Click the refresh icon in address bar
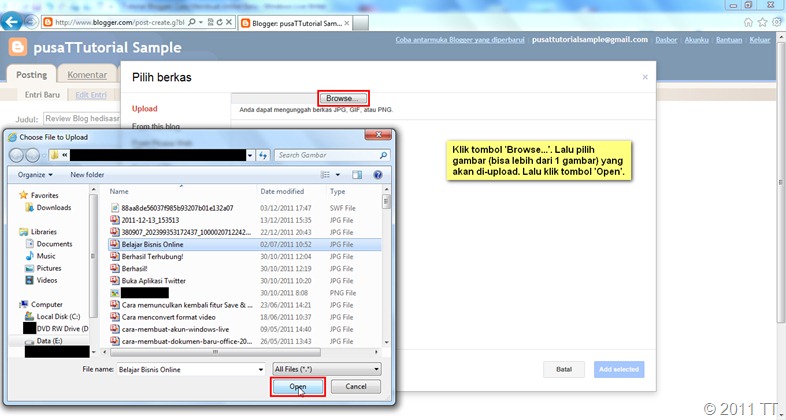Image resolution: width=786 pixels, height=420 pixels. point(220,23)
